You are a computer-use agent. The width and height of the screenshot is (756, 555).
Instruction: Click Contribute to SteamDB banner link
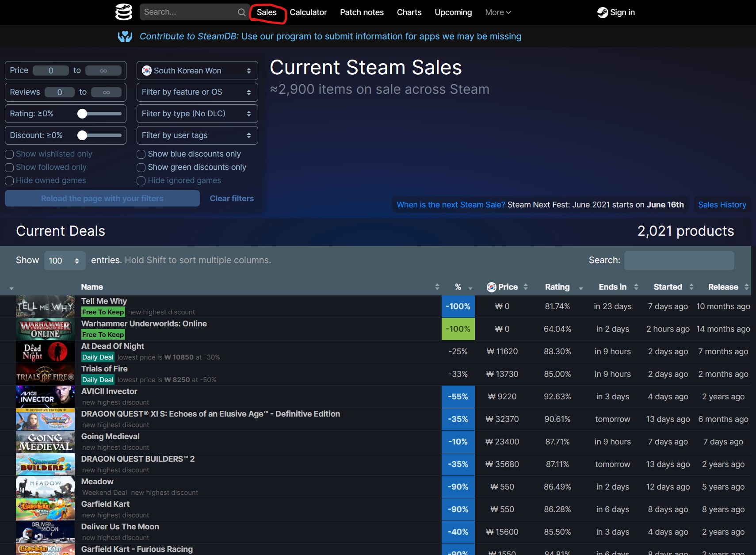tap(330, 36)
